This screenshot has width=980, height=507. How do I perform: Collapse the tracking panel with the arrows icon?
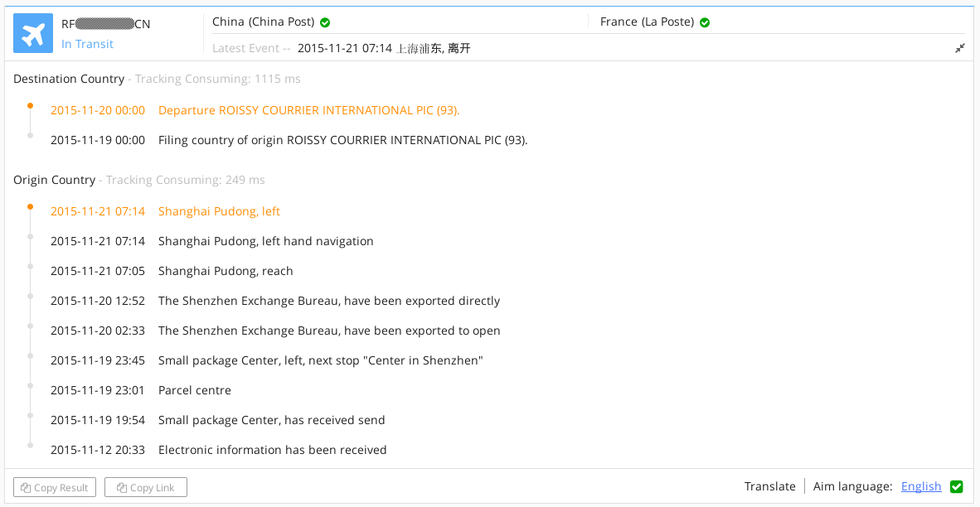pos(959,49)
